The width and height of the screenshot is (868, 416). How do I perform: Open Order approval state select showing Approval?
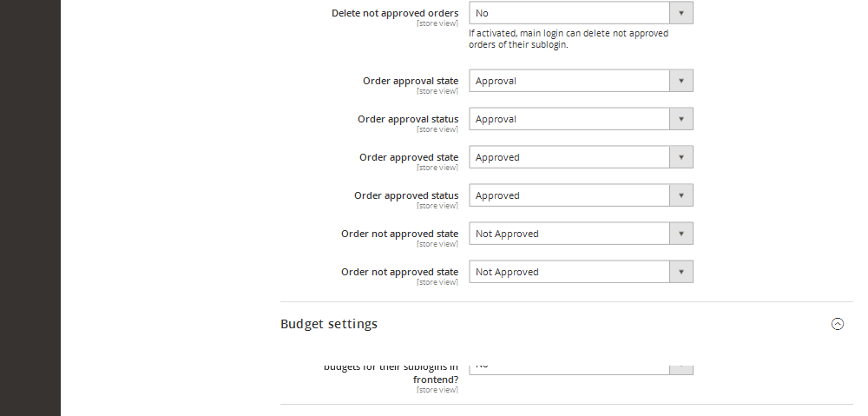[x=581, y=81]
